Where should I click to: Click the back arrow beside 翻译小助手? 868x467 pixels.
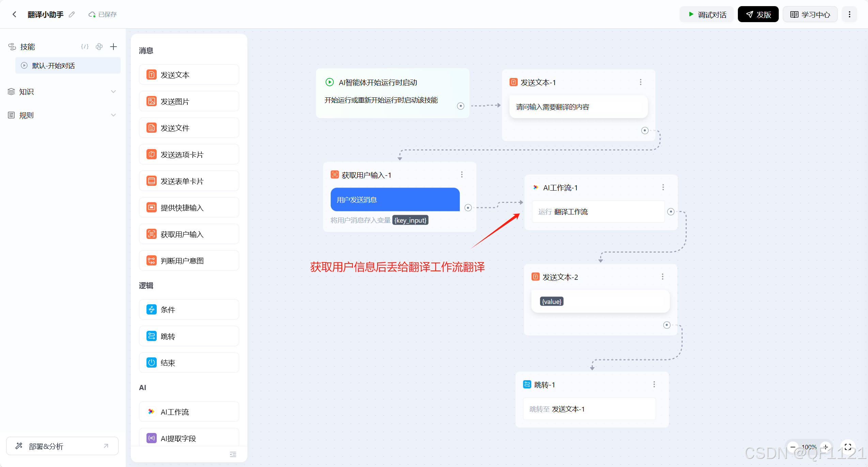point(14,14)
